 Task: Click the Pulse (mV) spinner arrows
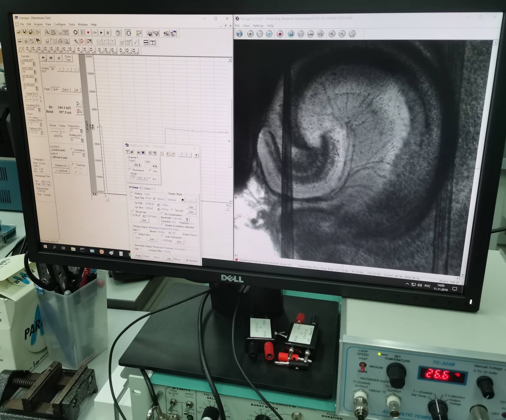pos(81,131)
